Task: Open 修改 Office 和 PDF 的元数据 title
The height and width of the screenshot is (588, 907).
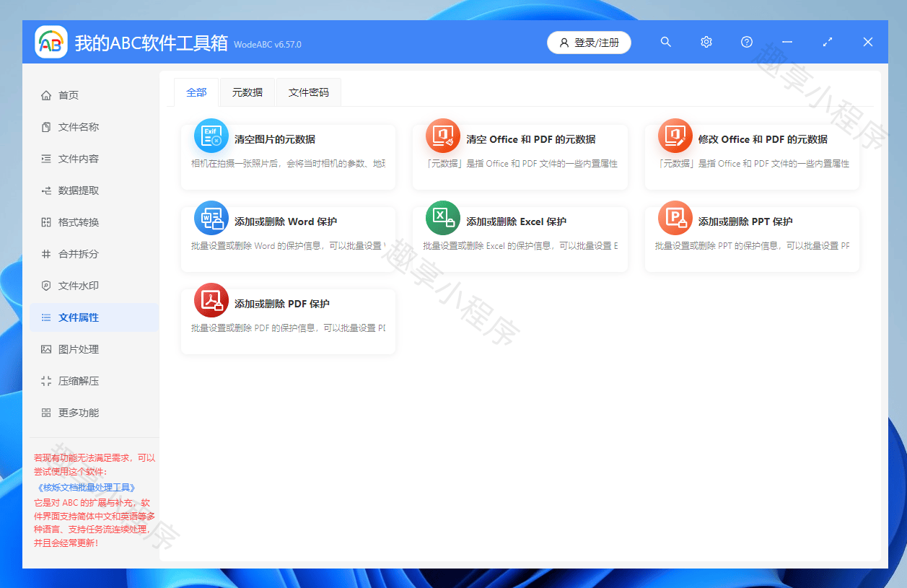Action: 763,139
